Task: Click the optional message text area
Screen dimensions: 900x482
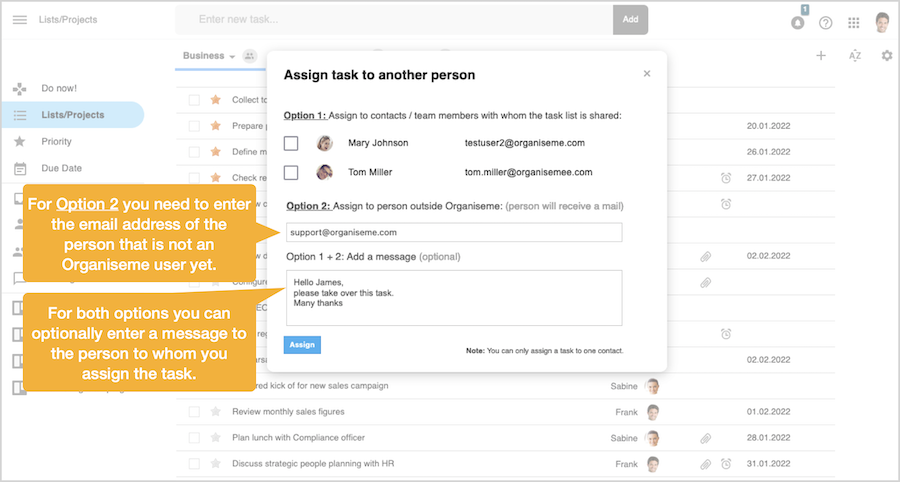Action: [454, 298]
